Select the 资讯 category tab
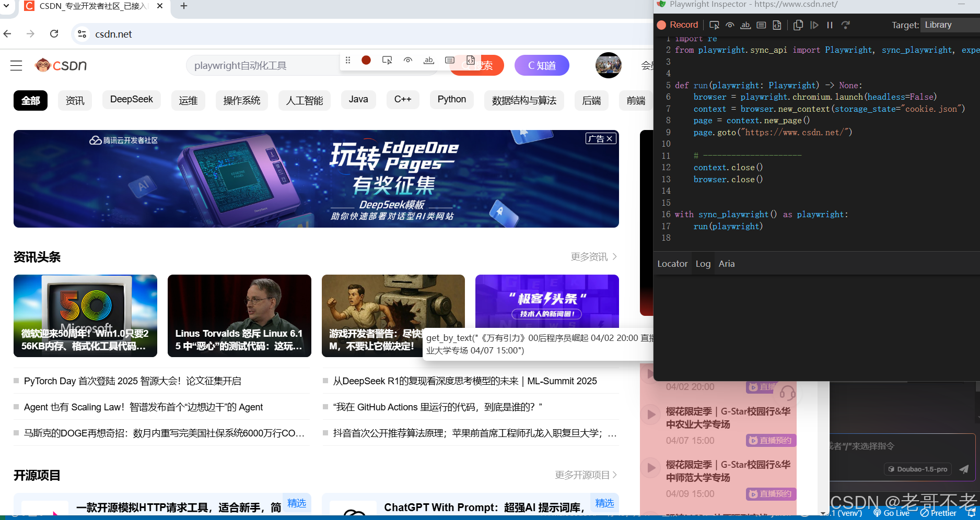 [x=75, y=100]
